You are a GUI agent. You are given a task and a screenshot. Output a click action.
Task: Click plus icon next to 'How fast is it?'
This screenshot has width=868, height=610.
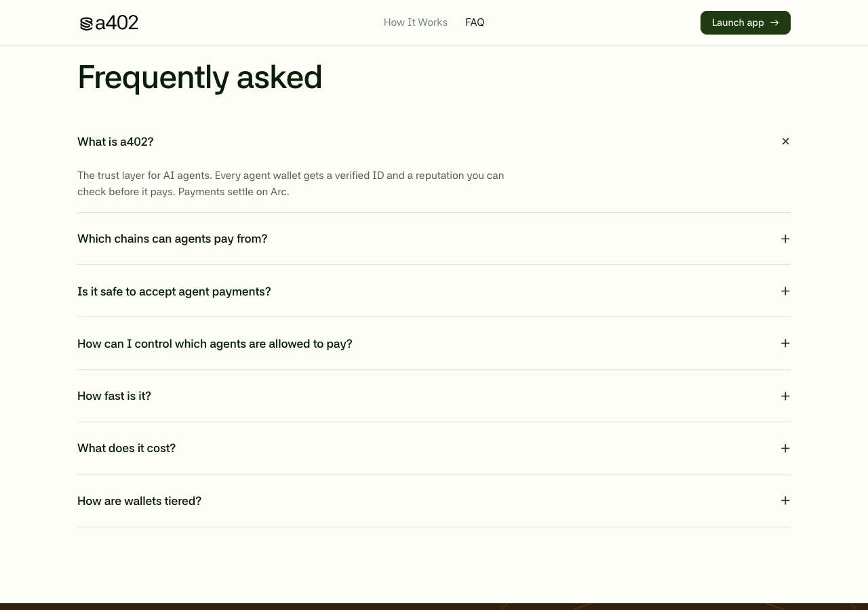point(785,396)
